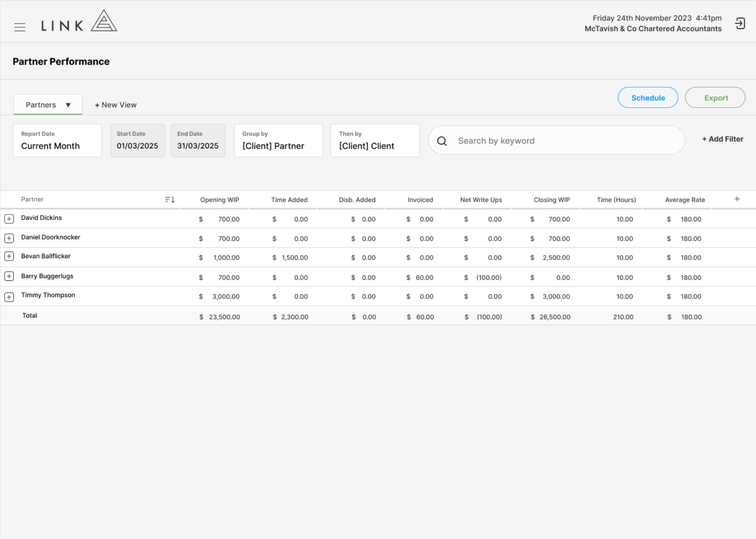Open the hamburger navigation menu

pyautogui.click(x=20, y=27)
